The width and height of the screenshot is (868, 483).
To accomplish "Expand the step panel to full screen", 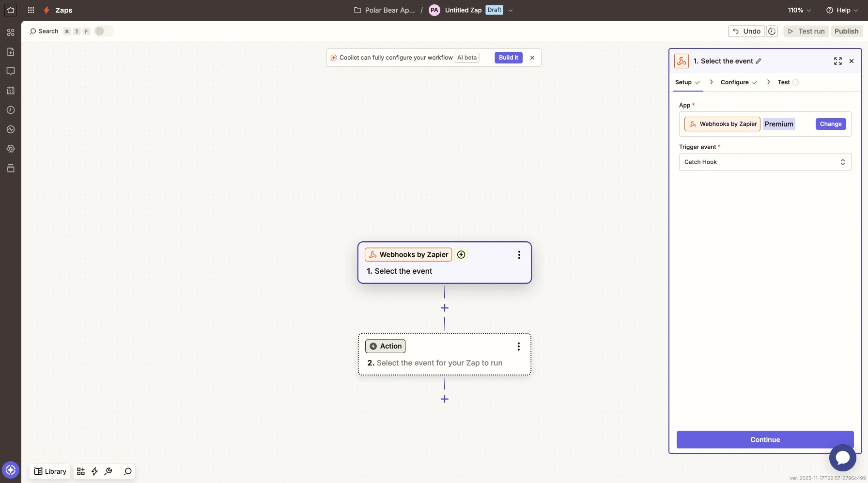I will coord(837,61).
